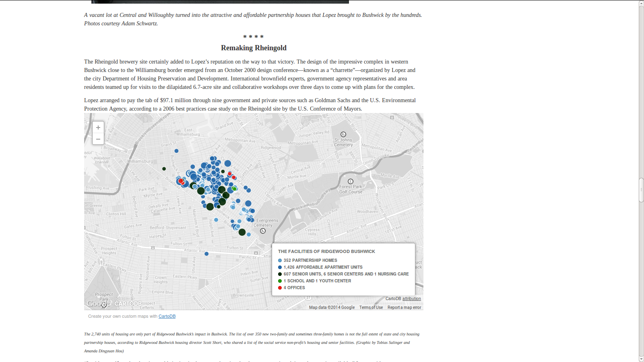The width and height of the screenshot is (644, 362).
Task: Open the map Terms of Use
Action: point(371,308)
